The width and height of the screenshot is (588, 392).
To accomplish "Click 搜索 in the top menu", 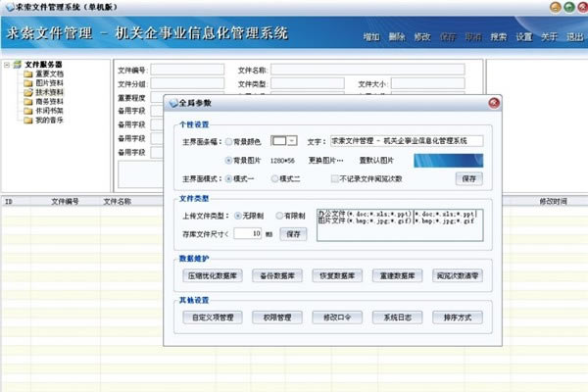I will tap(499, 37).
